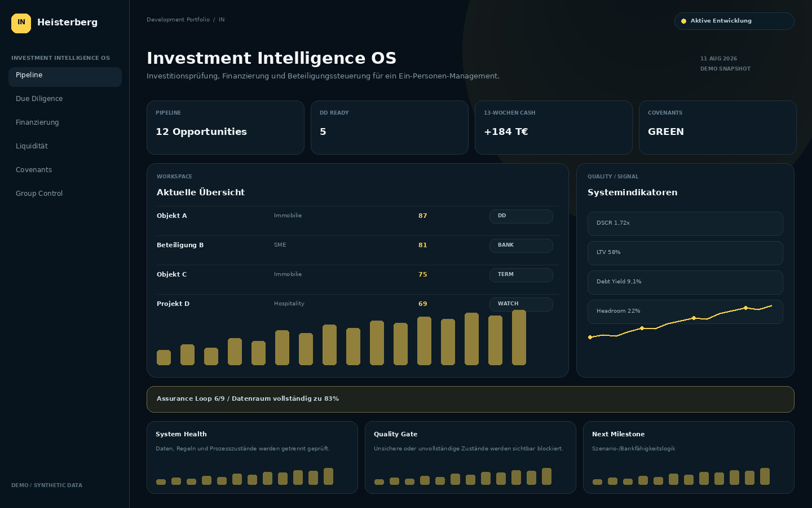Click the Aktive Entwicklung status pill
Viewport: 812px width, 508px height.
pyautogui.click(x=734, y=21)
